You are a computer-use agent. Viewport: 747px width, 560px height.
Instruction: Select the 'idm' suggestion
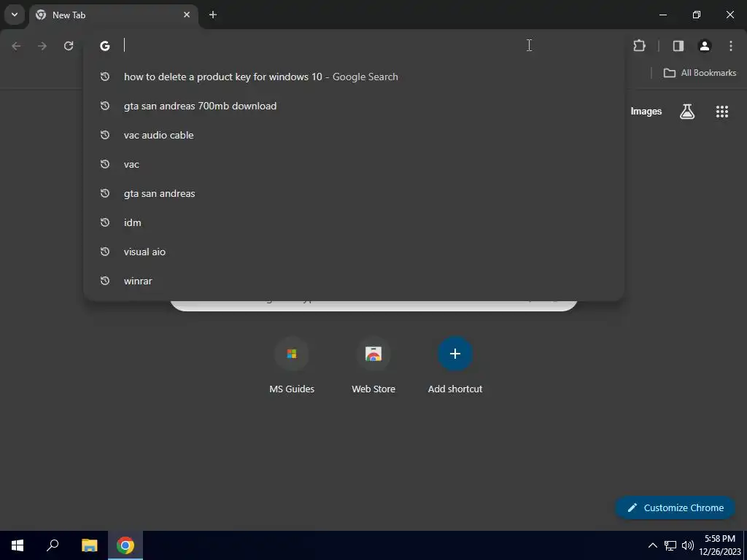(x=354, y=222)
